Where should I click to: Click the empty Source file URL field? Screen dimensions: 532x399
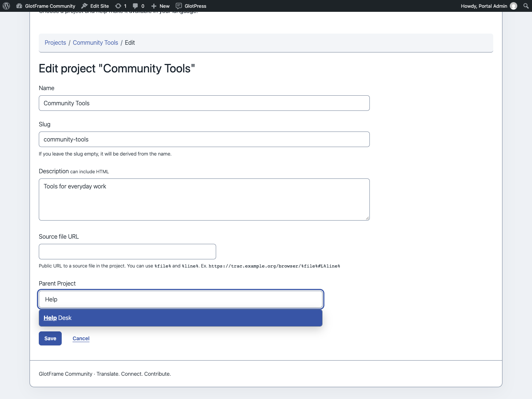pos(127,252)
